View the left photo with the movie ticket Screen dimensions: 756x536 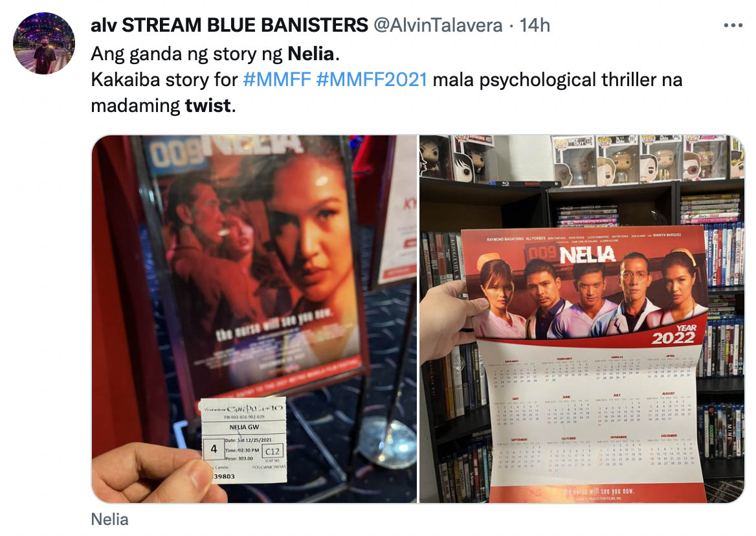click(x=254, y=319)
